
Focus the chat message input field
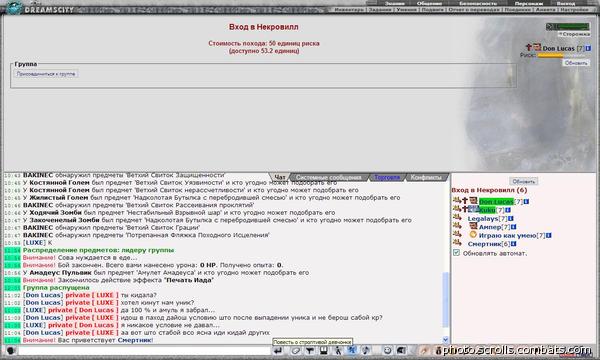click(144, 350)
